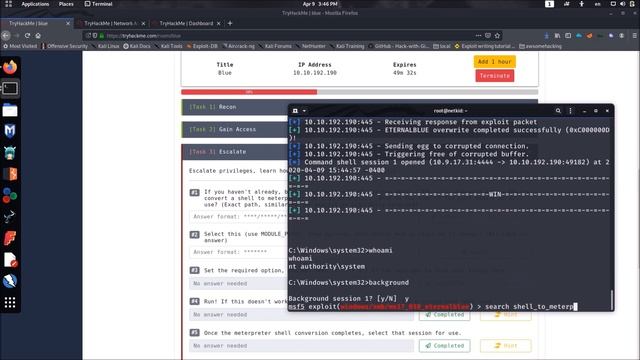Screen dimensions: 640x360
Task: Reload the TryHackMe page
Action: 27,36
